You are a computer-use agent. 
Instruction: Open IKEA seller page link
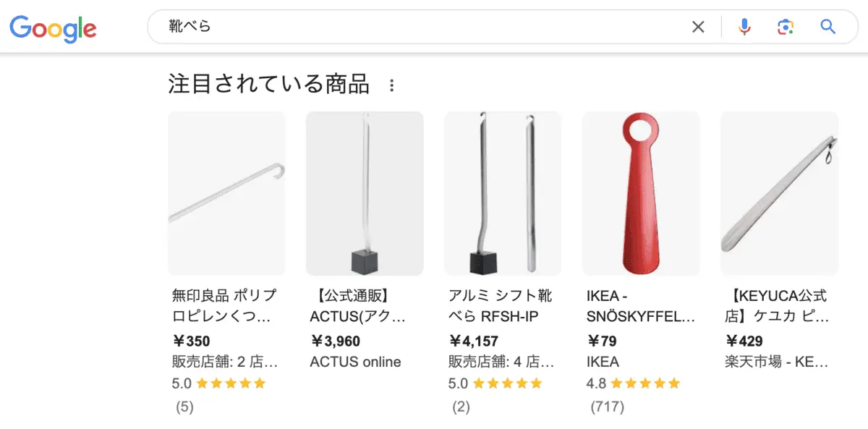click(600, 362)
